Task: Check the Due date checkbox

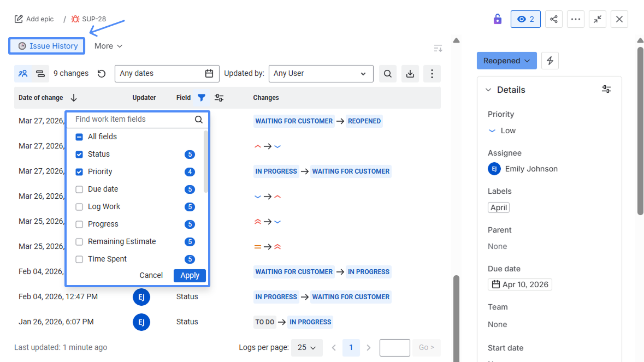Action: (79, 189)
